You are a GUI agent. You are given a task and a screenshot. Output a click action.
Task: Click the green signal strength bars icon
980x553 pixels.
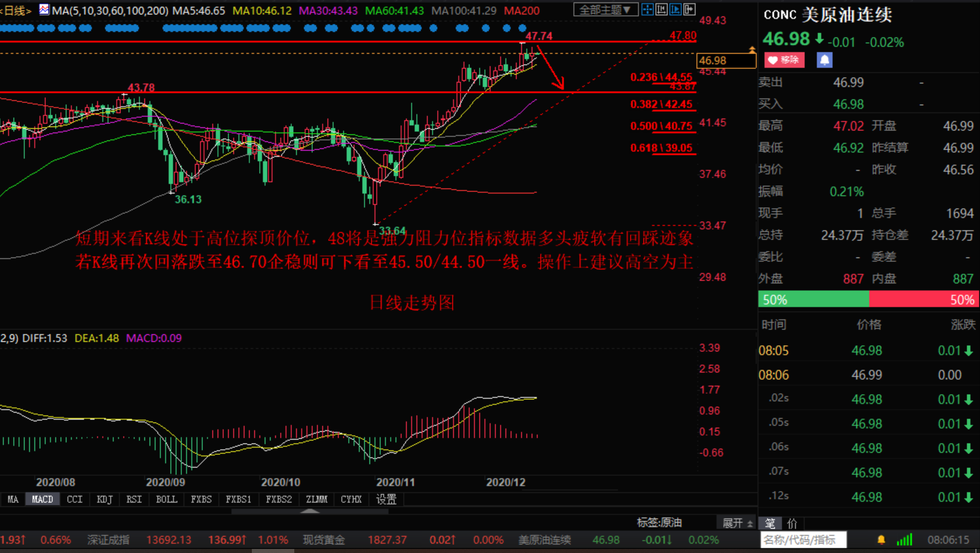(x=904, y=540)
